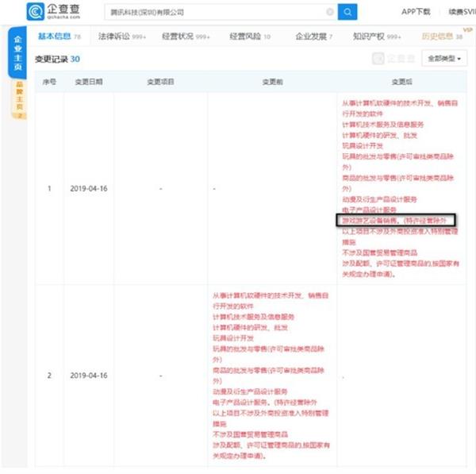
Task: Click 不涉及国营贸易管理商品 in row 1 变更后
Action: (x=379, y=252)
